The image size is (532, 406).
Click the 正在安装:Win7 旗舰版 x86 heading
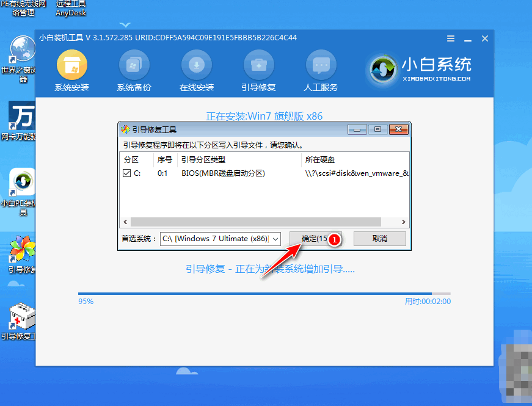pyautogui.click(x=264, y=117)
